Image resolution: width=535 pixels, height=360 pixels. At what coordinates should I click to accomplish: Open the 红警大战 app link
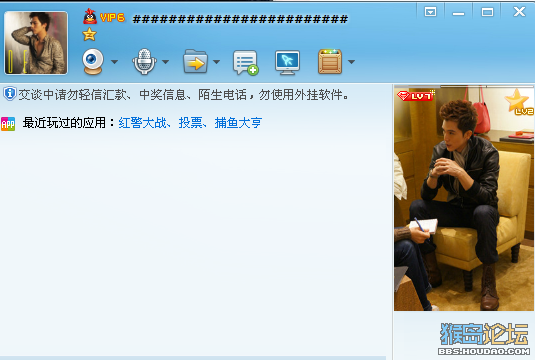coord(142,123)
